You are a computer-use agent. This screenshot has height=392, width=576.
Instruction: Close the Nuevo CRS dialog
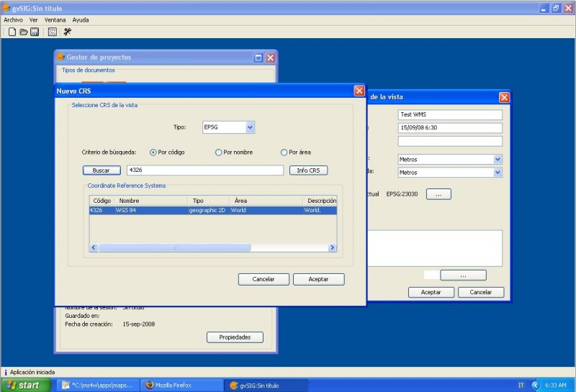(359, 91)
